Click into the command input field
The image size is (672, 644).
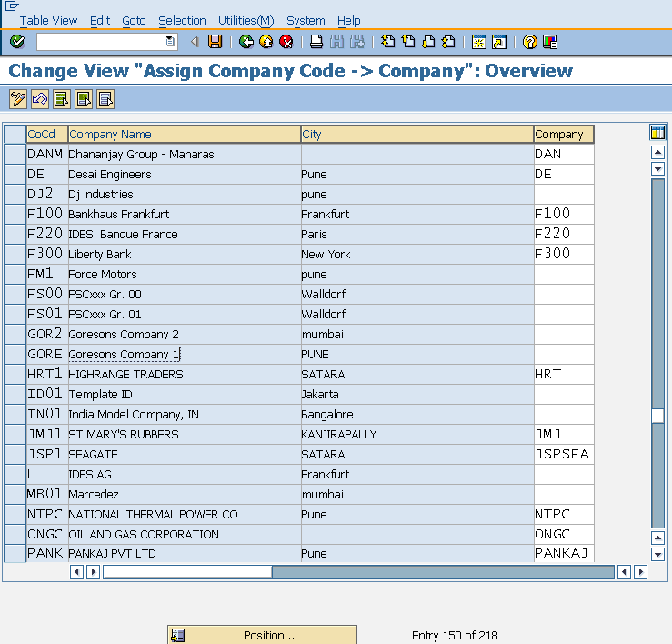pyautogui.click(x=102, y=42)
